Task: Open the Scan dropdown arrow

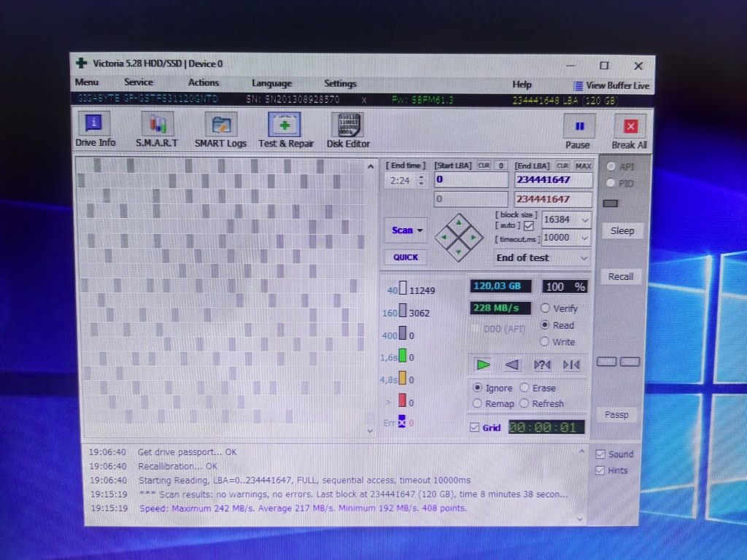Action: pos(419,230)
